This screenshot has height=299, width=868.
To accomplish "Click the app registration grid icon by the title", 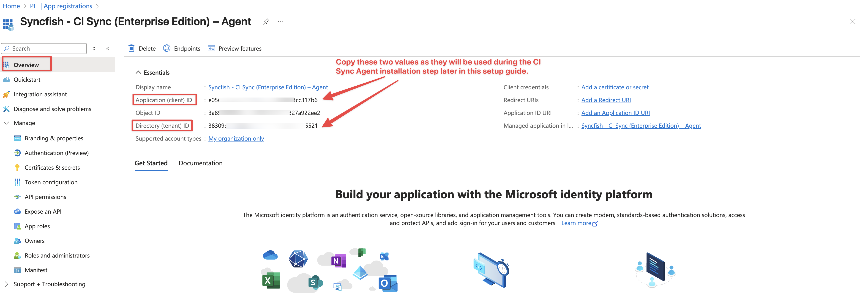I will pyautogui.click(x=8, y=24).
